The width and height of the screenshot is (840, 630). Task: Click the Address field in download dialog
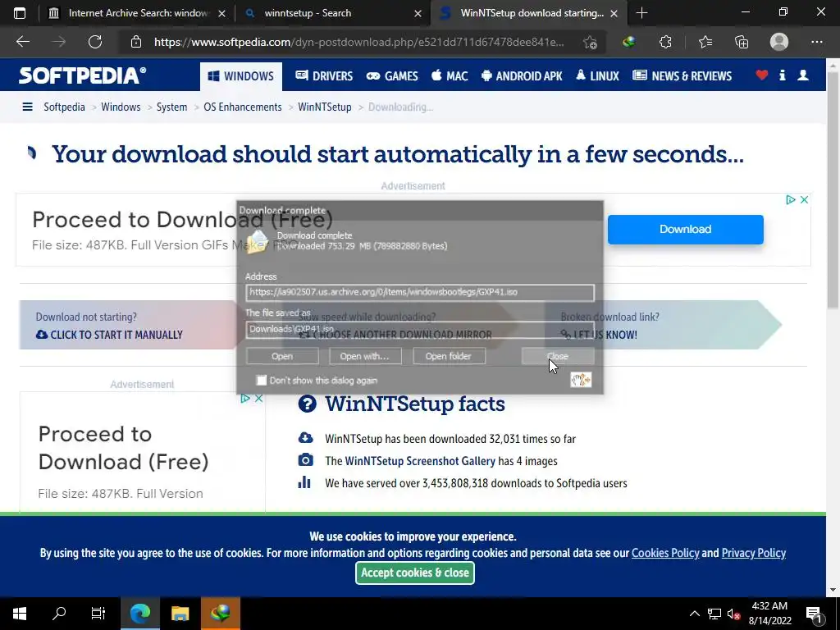click(420, 293)
